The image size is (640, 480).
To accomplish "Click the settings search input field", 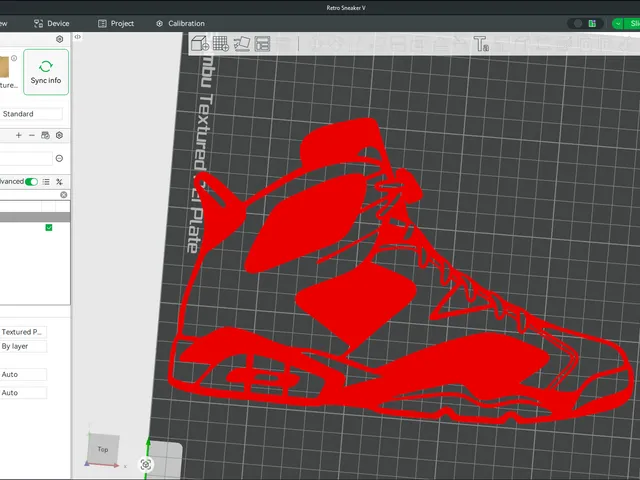I will coord(29,195).
